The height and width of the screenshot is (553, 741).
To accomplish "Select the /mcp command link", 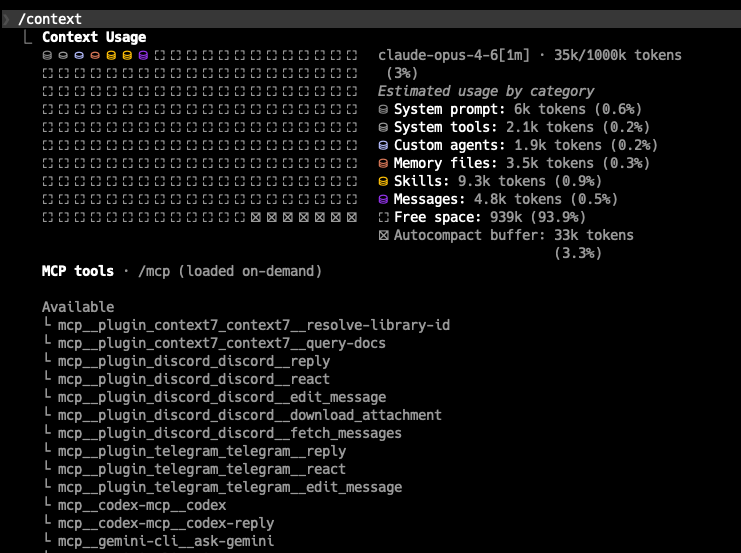I will point(154,272).
